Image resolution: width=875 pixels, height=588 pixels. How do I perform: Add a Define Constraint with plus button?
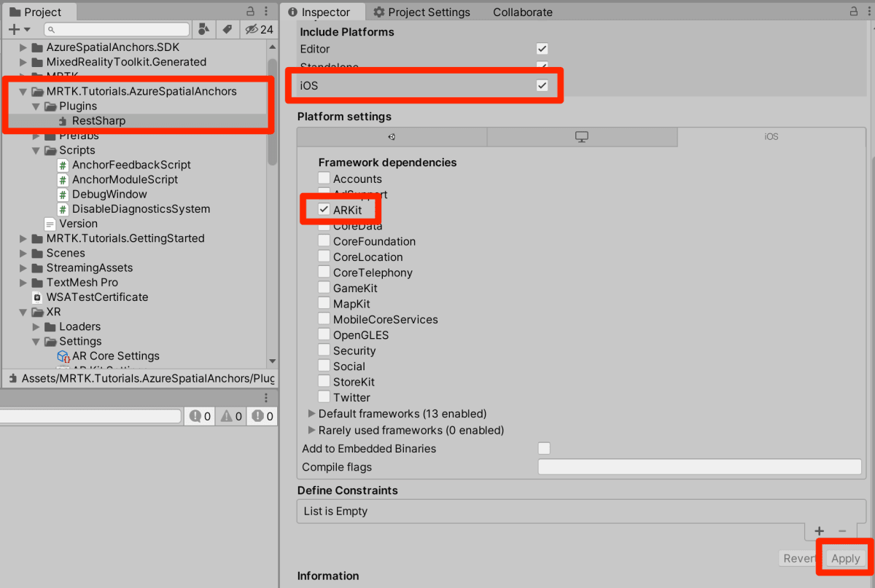pos(819,531)
